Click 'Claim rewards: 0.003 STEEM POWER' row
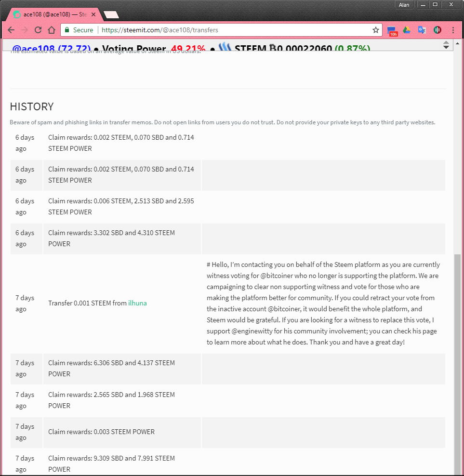Image resolution: width=464 pixels, height=476 pixels. tap(228, 432)
